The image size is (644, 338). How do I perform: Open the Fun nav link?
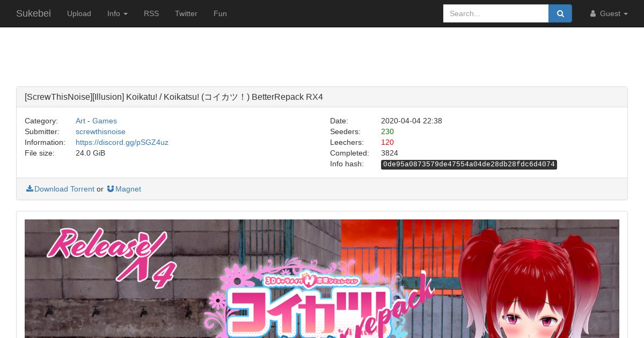click(220, 13)
